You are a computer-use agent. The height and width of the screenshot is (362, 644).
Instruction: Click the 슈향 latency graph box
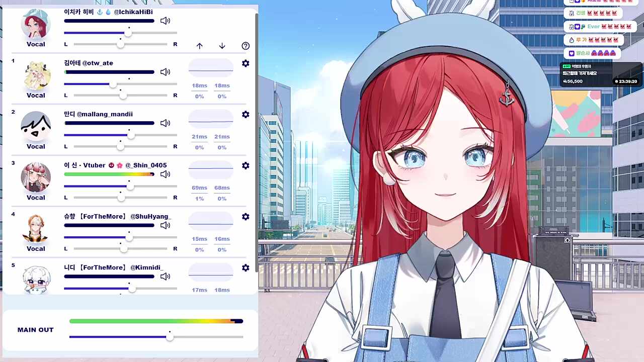click(x=211, y=221)
